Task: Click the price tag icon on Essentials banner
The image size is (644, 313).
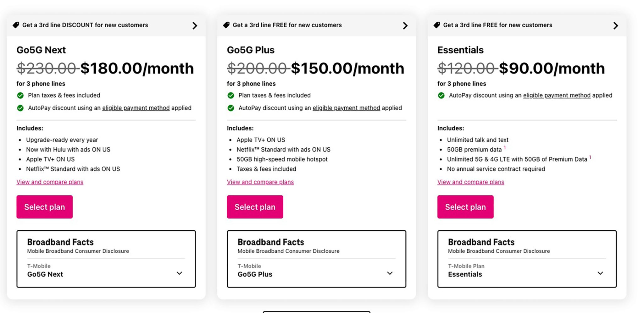Action: pos(437,25)
